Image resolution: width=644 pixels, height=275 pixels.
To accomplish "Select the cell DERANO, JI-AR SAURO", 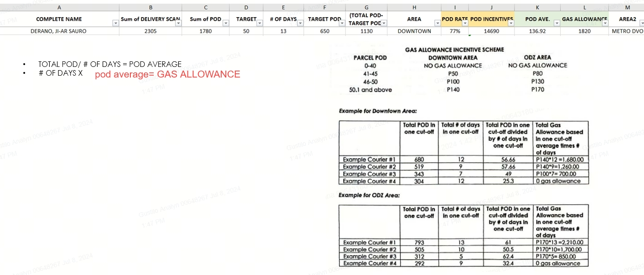I will 59,31.
